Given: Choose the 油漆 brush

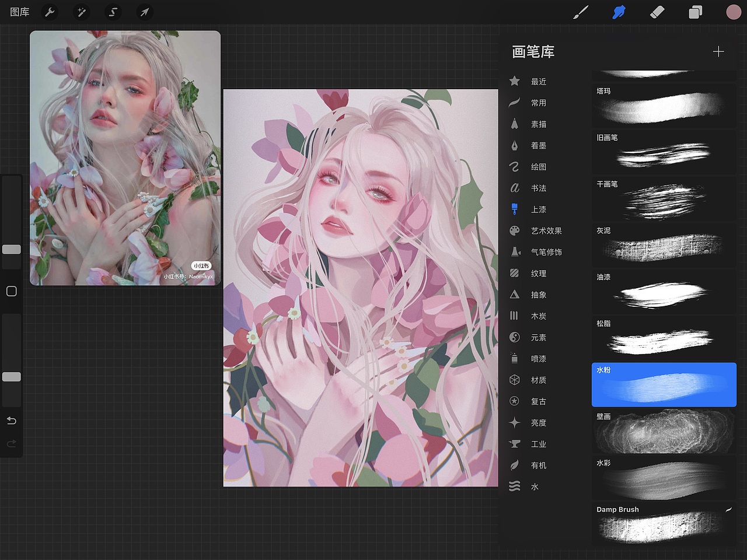Looking at the screenshot, I should point(664,291).
